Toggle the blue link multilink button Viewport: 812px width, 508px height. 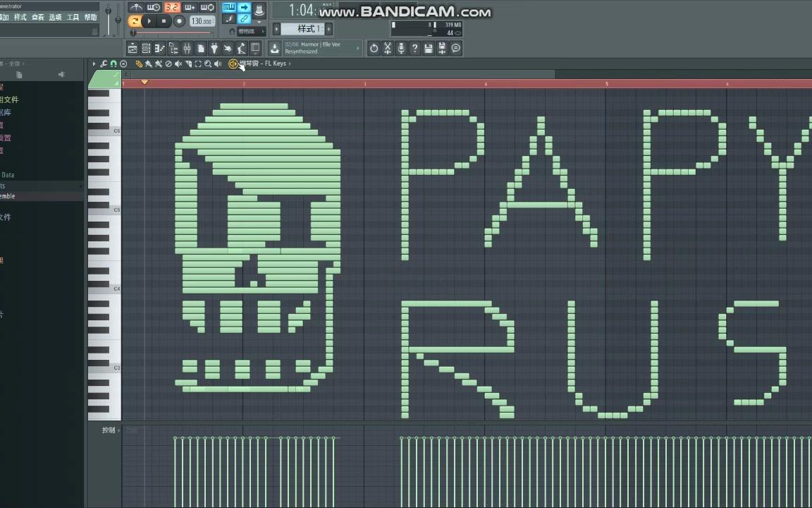(x=244, y=19)
